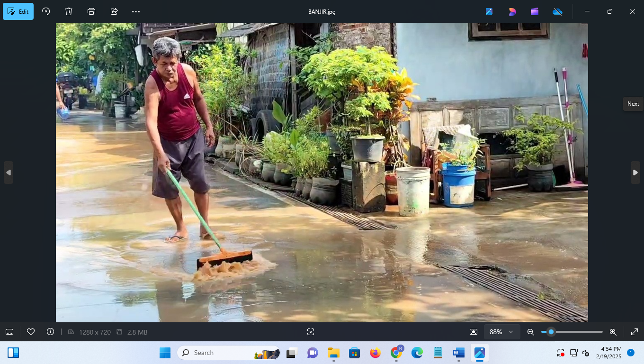The image size is (644, 364).
Task: Open the 88% zoom level dropdown
Action: pos(501,332)
